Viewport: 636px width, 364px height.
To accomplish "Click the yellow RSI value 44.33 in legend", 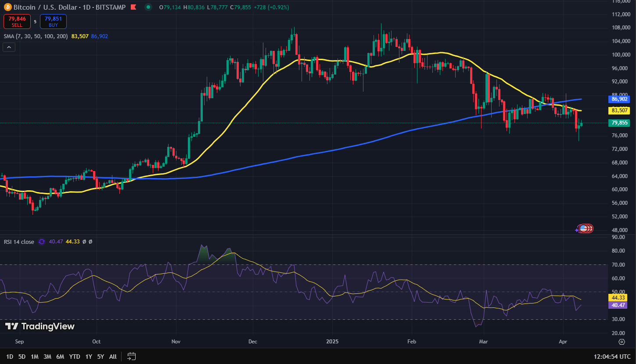I will pos(73,242).
